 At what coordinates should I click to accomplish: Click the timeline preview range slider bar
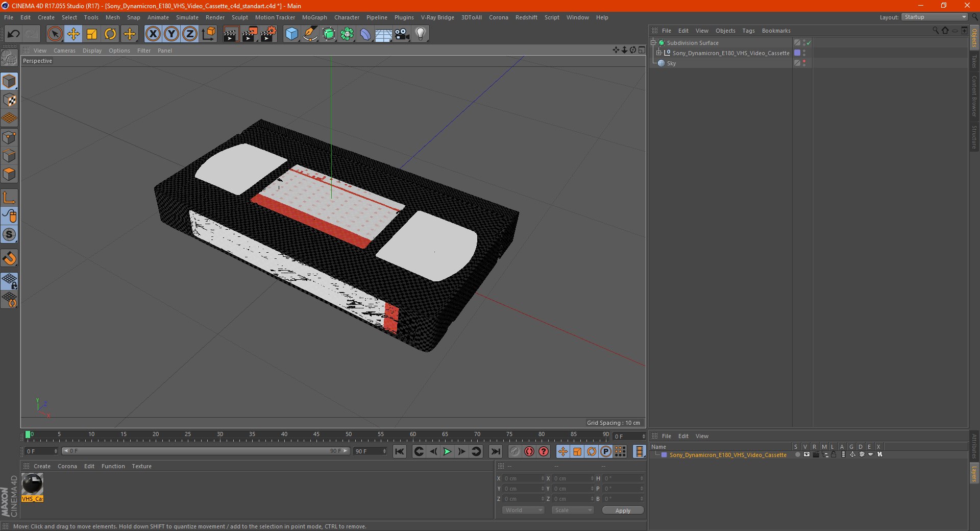click(x=205, y=451)
